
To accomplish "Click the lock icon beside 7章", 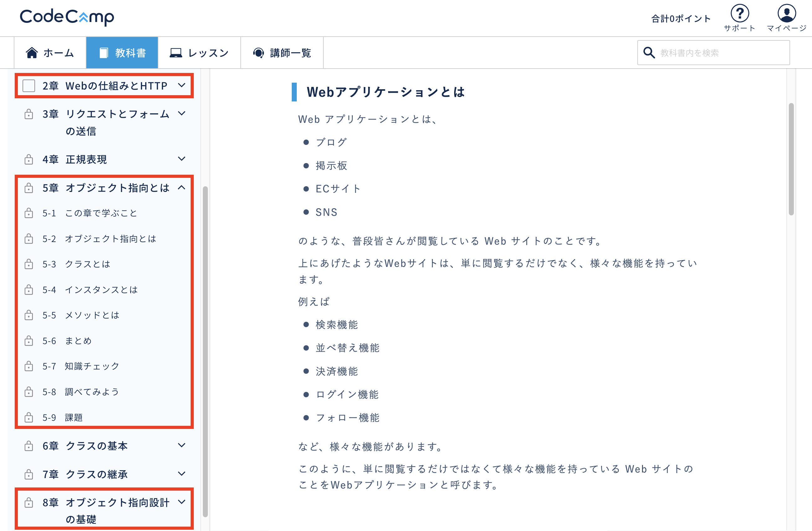I will click(x=29, y=474).
